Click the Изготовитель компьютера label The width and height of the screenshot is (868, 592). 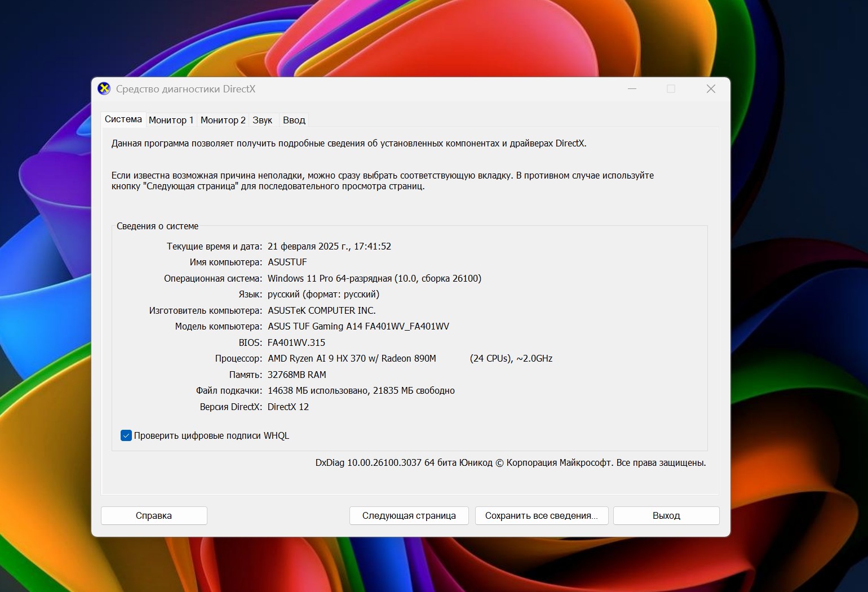coord(206,310)
